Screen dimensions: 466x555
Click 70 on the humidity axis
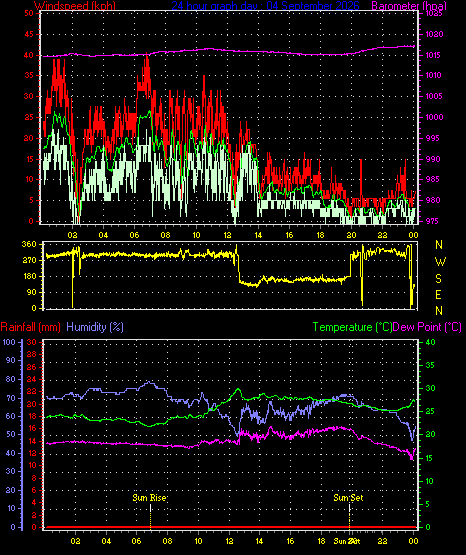point(11,398)
